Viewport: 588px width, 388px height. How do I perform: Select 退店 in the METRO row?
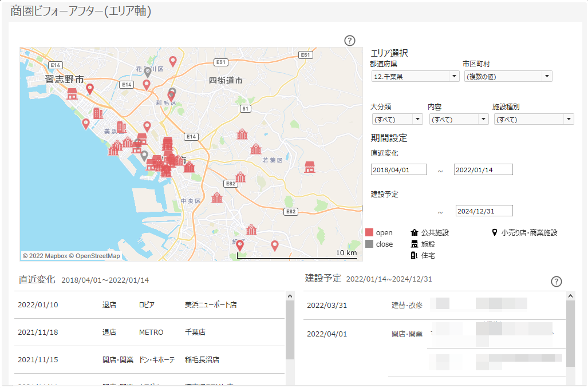point(109,332)
